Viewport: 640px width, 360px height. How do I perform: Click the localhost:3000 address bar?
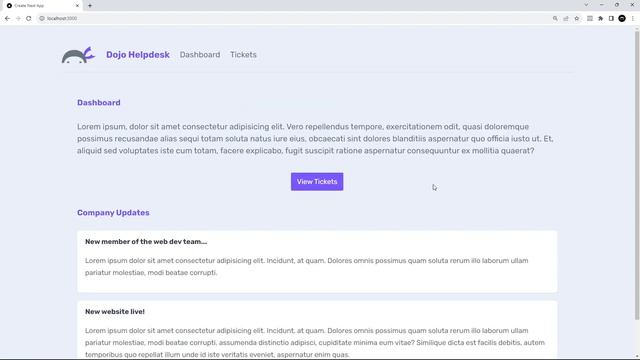coord(294,18)
